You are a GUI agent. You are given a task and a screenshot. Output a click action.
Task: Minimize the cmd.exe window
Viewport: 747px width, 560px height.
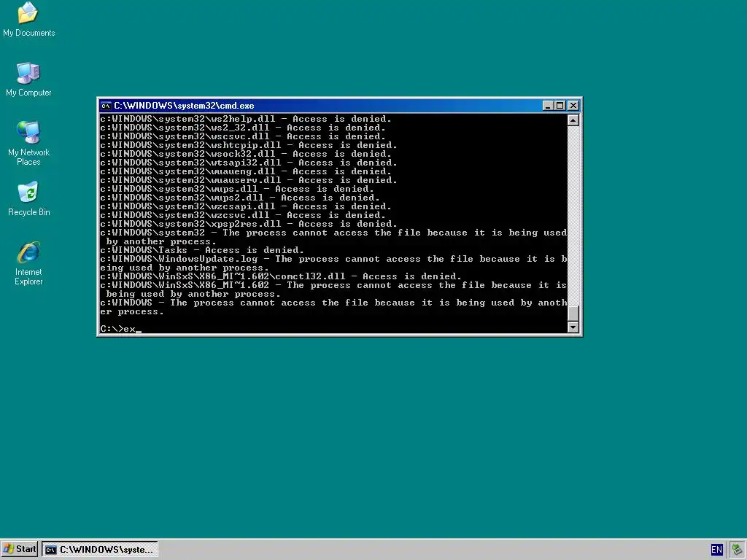point(548,106)
